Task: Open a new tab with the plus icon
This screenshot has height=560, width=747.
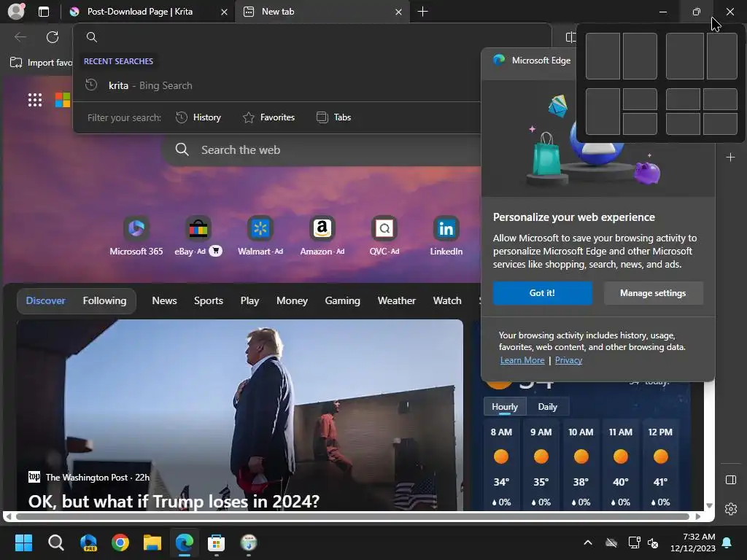Action: tap(422, 12)
